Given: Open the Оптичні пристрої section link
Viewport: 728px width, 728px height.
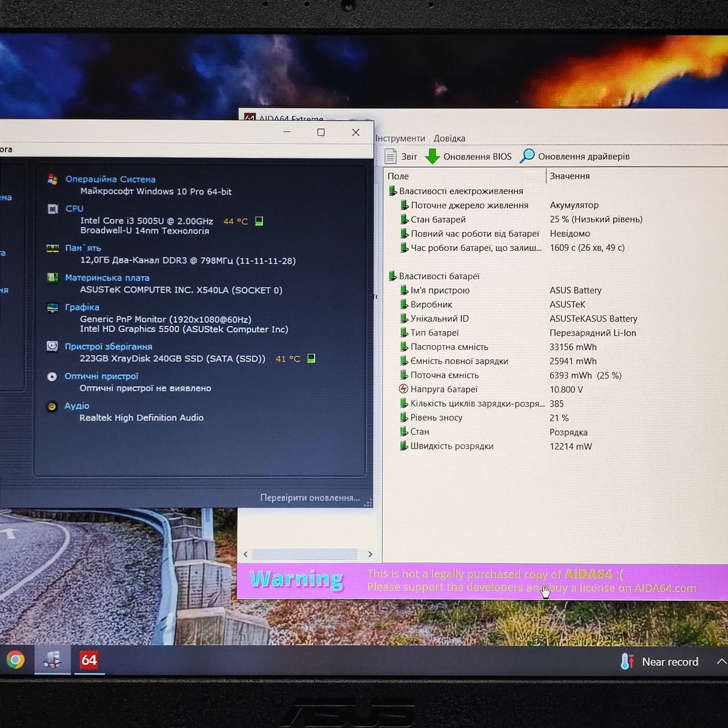Looking at the screenshot, I should coord(101,376).
